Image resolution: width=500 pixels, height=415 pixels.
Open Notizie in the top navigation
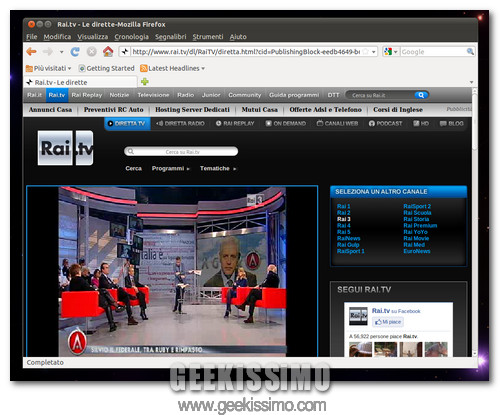(119, 95)
